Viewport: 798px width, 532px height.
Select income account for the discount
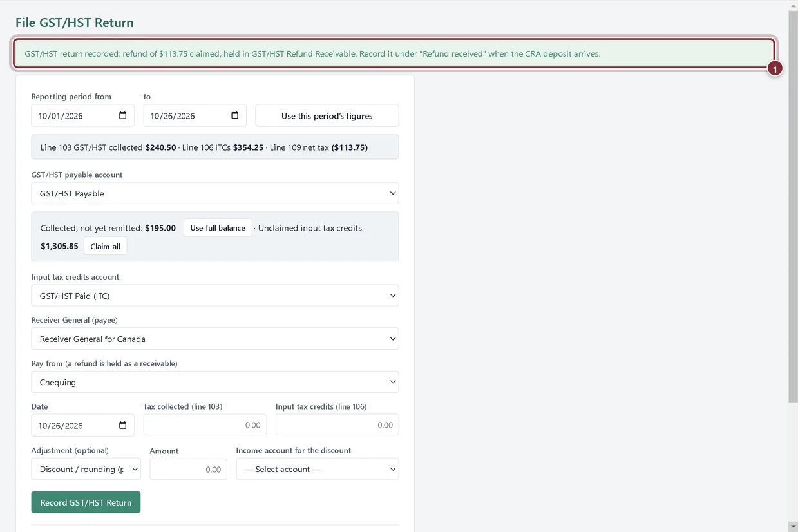(318, 469)
